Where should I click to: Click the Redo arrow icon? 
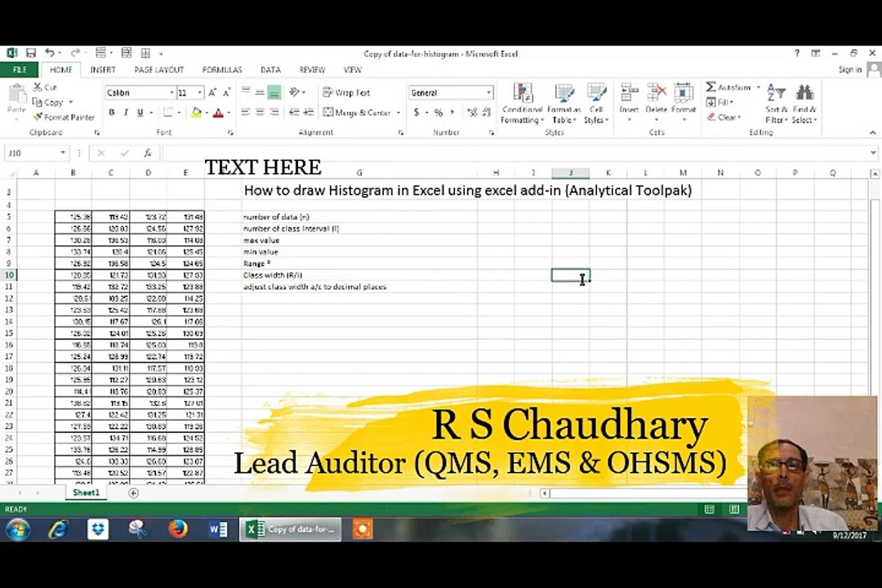tap(74, 53)
